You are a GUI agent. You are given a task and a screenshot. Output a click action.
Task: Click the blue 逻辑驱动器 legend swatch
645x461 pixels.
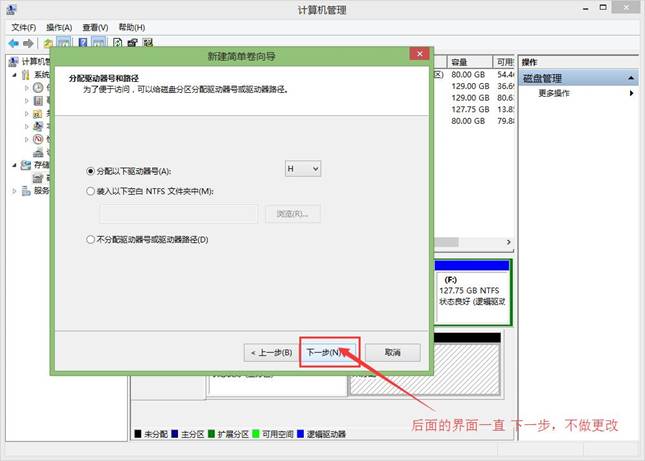pyautogui.click(x=300, y=433)
